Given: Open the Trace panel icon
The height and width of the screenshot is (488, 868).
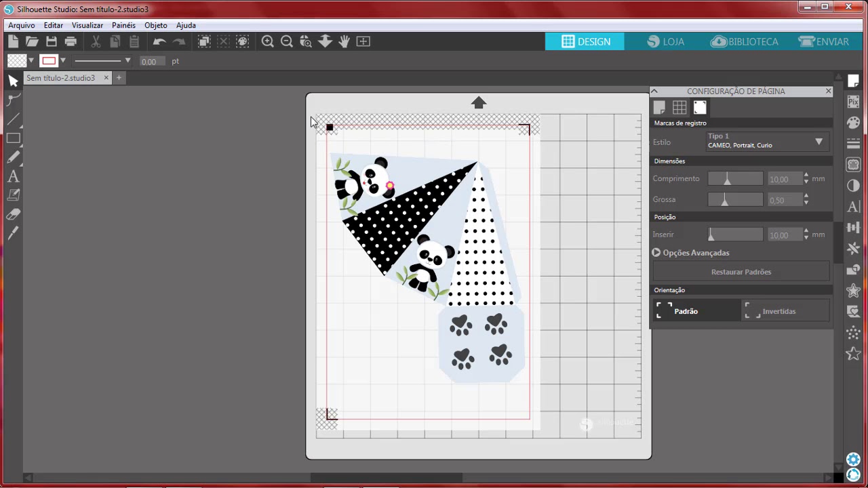Looking at the screenshot, I should (x=853, y=165).
